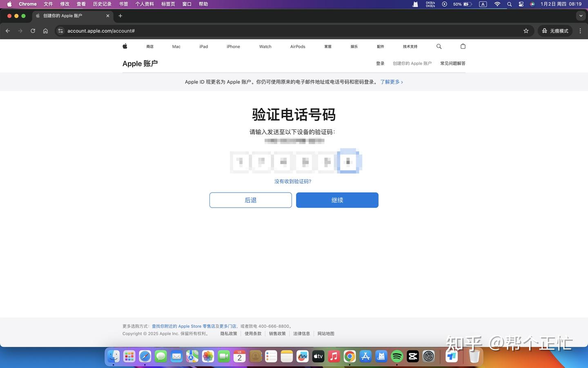This screenshot has width=588, height=368.
Task: Bookmark this page with the star icon
Action: click(x=526, y=31)
